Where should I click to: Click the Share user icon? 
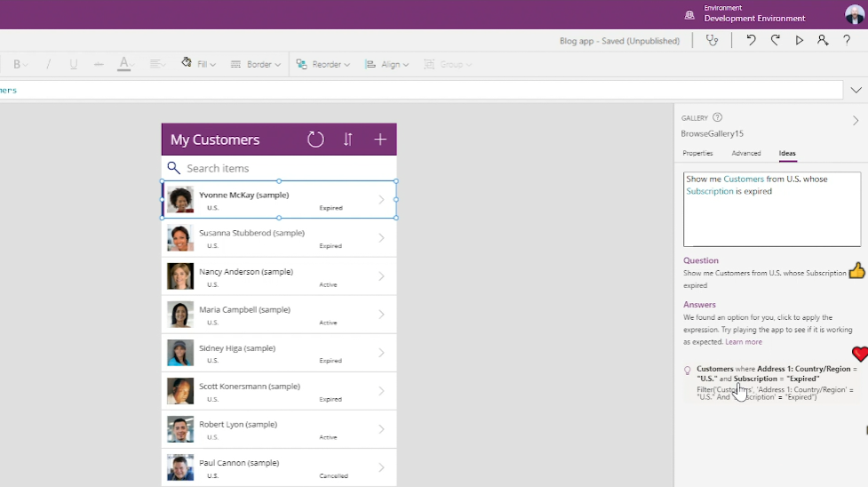823,41
